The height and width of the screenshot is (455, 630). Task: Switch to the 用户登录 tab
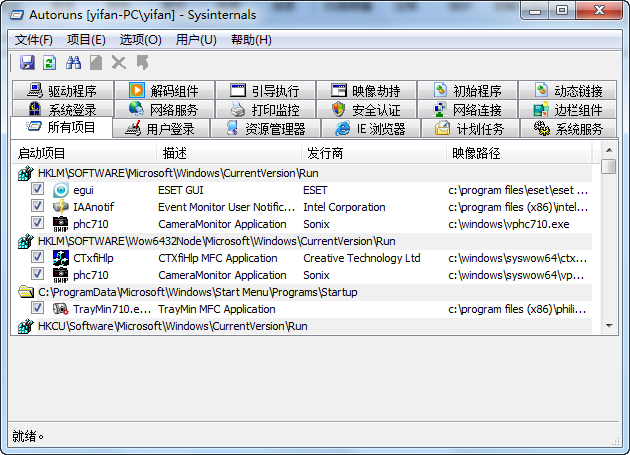161,129
